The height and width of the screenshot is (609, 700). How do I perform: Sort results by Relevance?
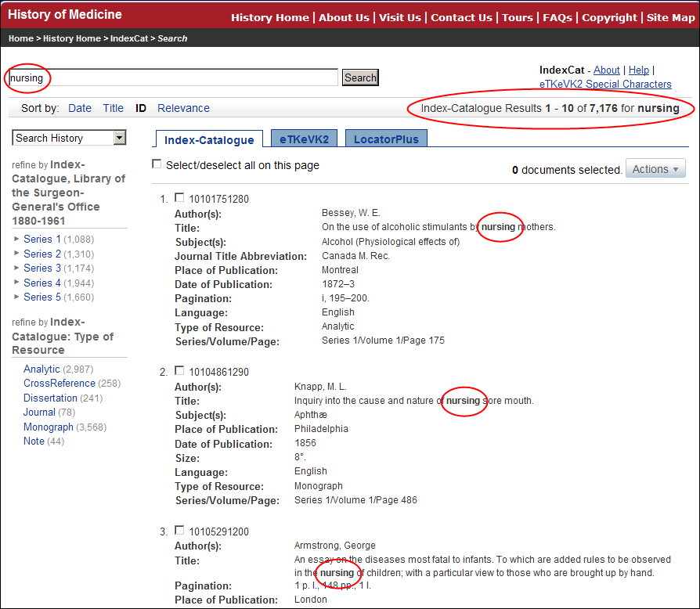[x=183, y=109]
